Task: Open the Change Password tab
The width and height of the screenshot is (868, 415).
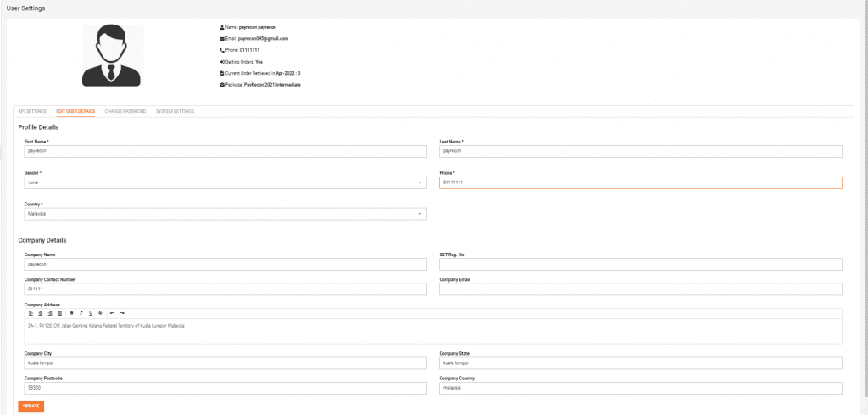Action: tap(125, 111)
